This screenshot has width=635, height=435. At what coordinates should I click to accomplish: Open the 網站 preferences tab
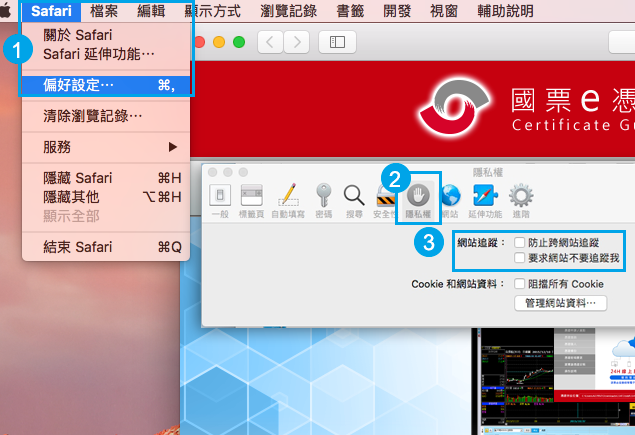tap(450, 201)
